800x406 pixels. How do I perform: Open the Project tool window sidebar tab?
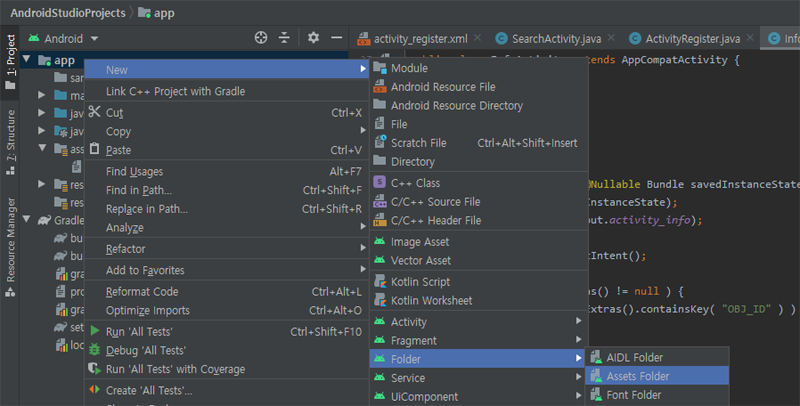click(x=10, y=61)
